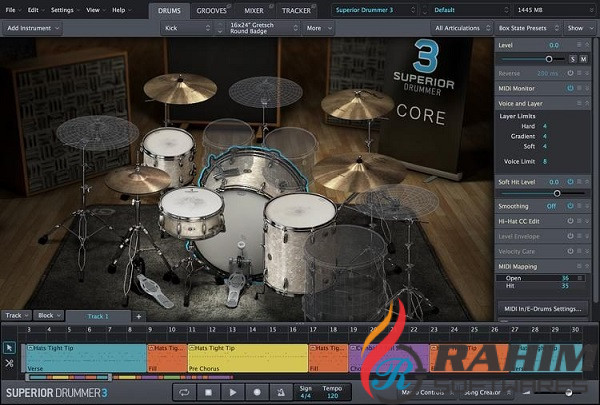600x405 pixels.
Task: Open the MIDI Mapping section menu icon
Action: tap(579, 266)
